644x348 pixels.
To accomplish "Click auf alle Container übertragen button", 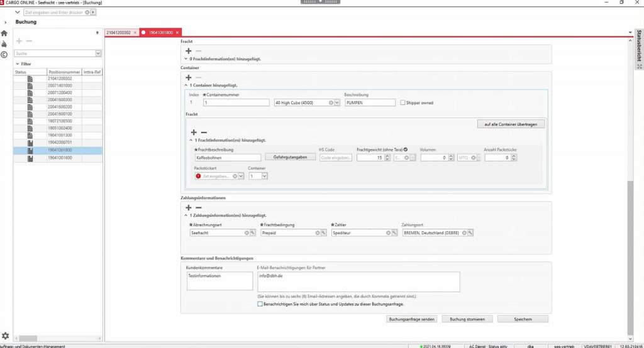I will click(x=511, y=124).
